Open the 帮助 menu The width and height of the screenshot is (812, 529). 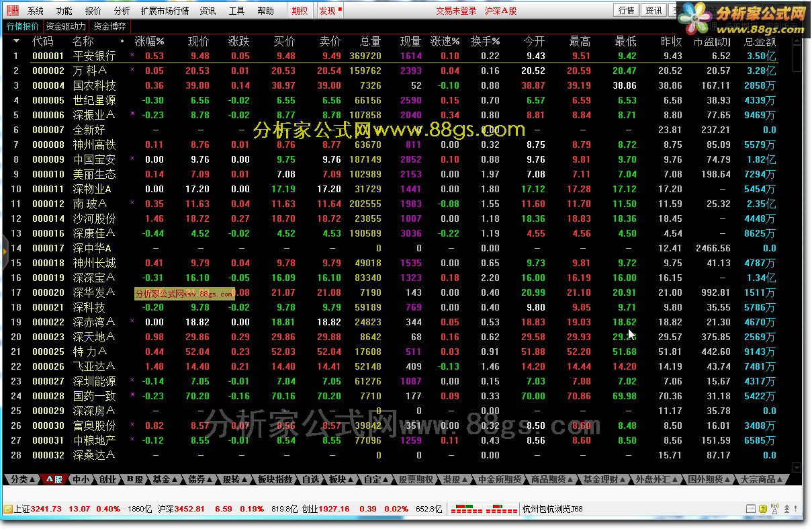pos(265,11)
